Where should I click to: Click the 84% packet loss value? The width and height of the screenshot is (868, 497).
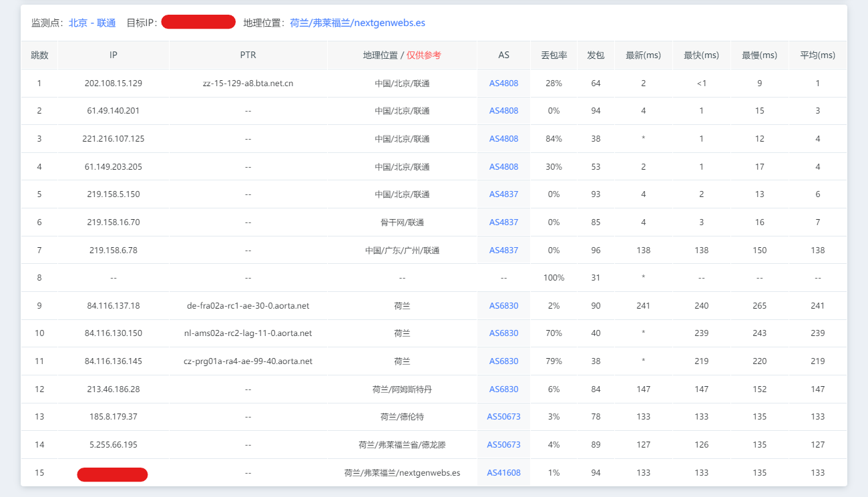[554, 139]
